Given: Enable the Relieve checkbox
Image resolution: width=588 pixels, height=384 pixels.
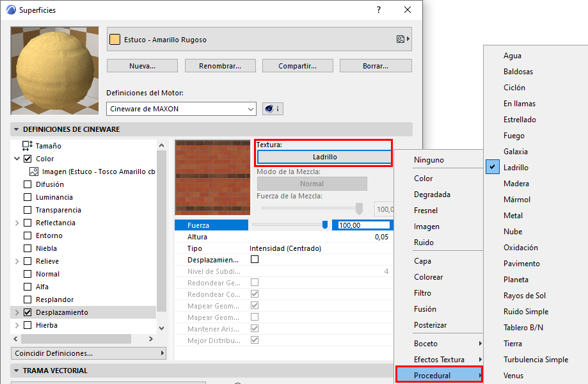Looking at the screenshot, I should pos(28,261).
